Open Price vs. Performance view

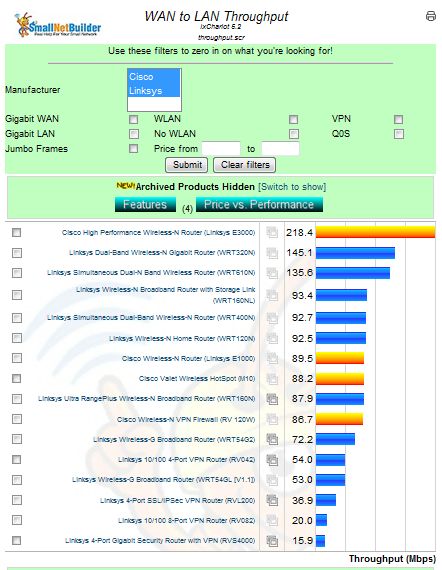click(x=259, y=204)
